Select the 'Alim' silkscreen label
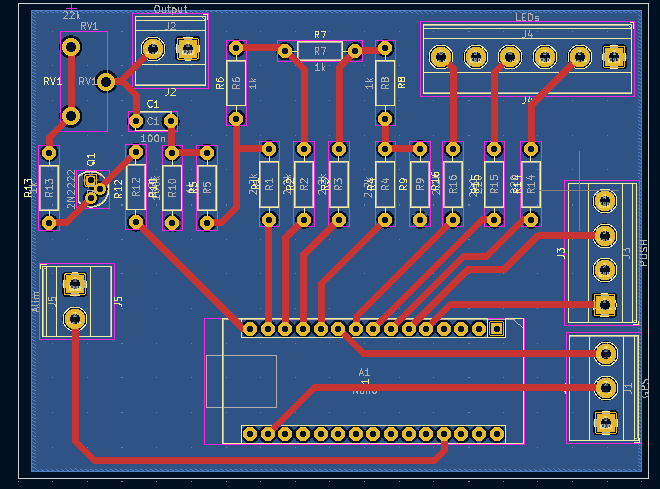 tap(35, 302)
